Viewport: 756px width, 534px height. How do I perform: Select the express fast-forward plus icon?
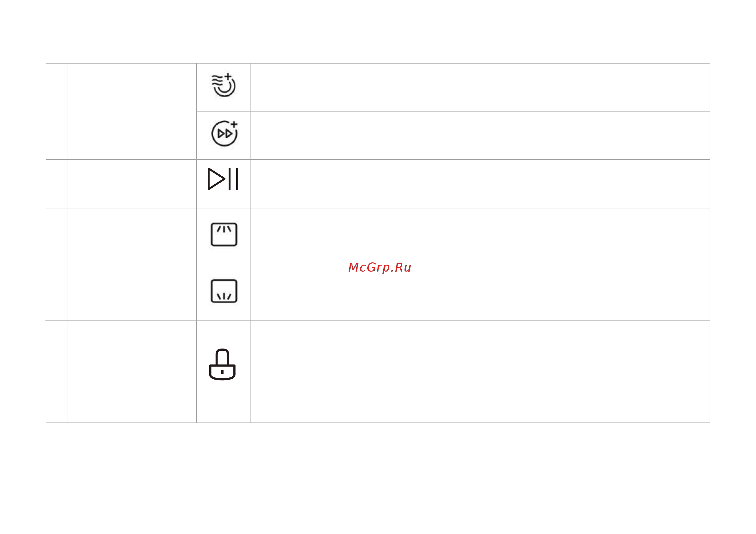[224, 133]
